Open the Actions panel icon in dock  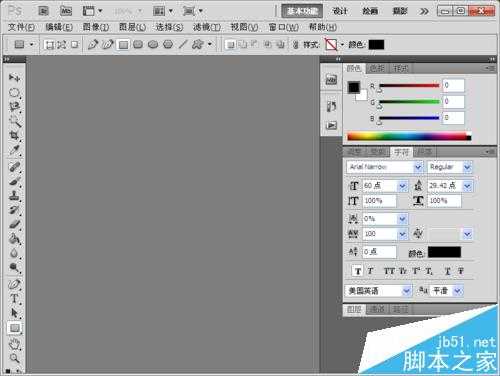[331, 125]
